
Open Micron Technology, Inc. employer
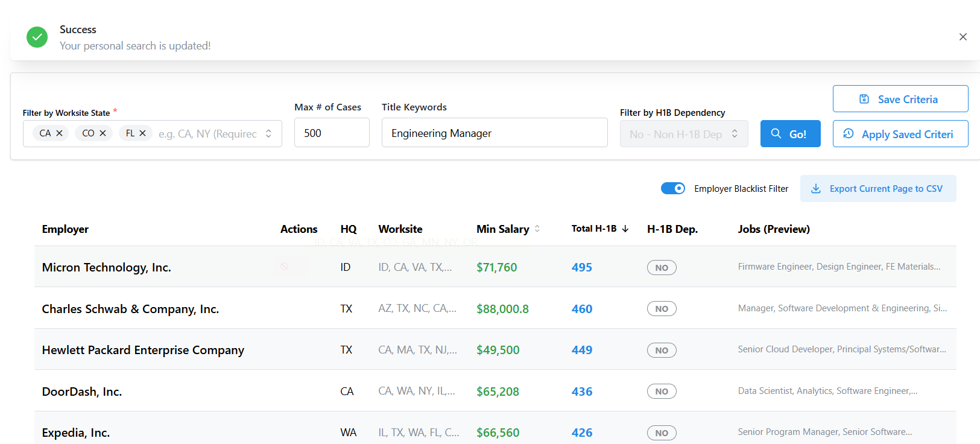click(x=107, y=267)
